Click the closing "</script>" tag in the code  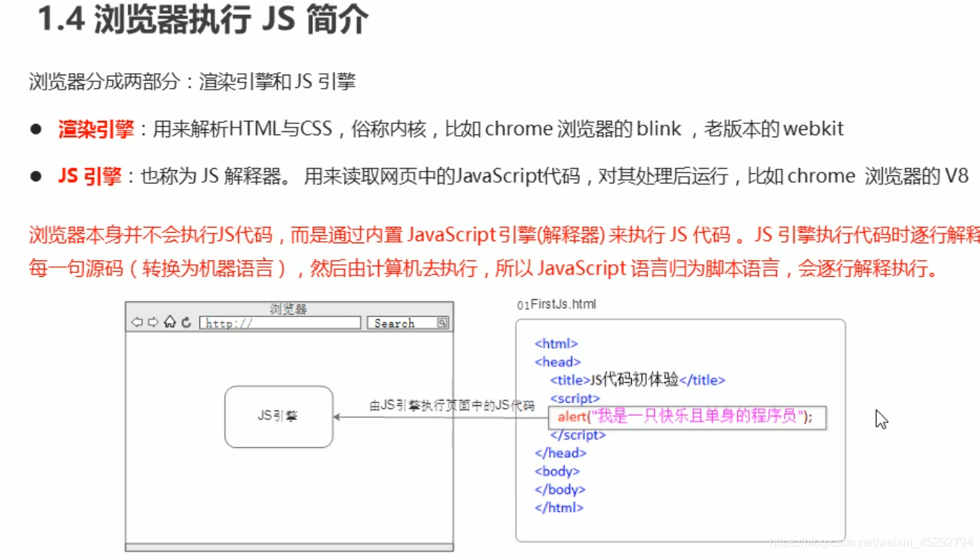pos(578,435)
